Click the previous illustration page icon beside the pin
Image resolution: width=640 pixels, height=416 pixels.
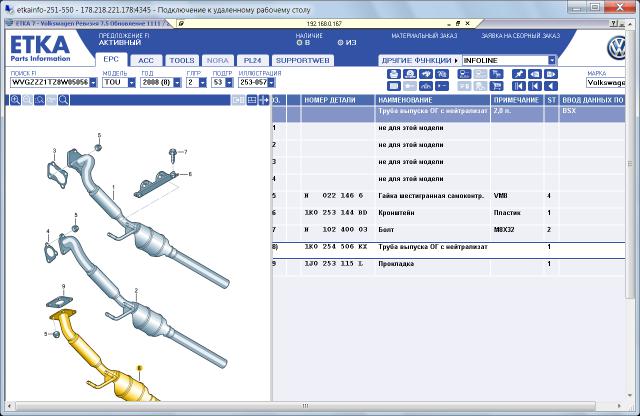535,74
